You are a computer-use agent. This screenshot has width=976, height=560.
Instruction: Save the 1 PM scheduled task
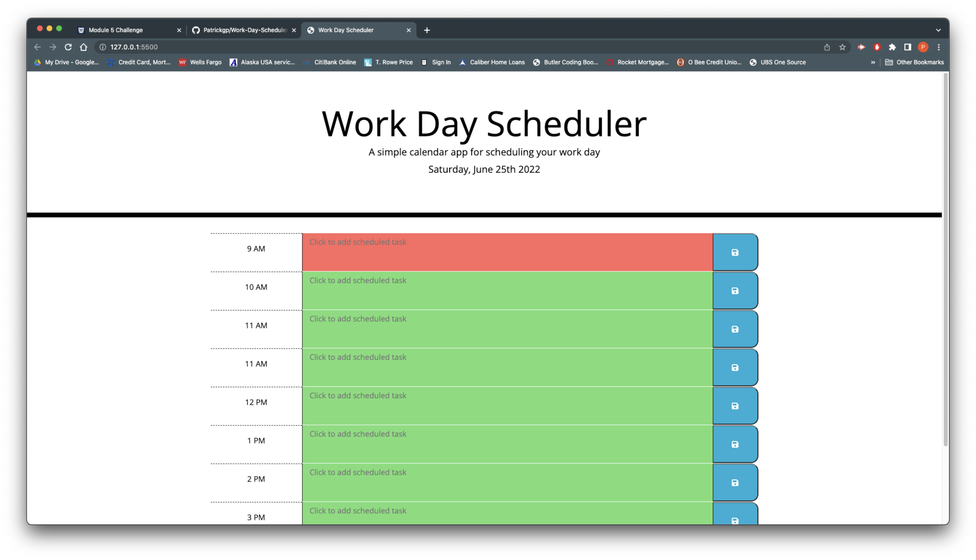[735, 444]
